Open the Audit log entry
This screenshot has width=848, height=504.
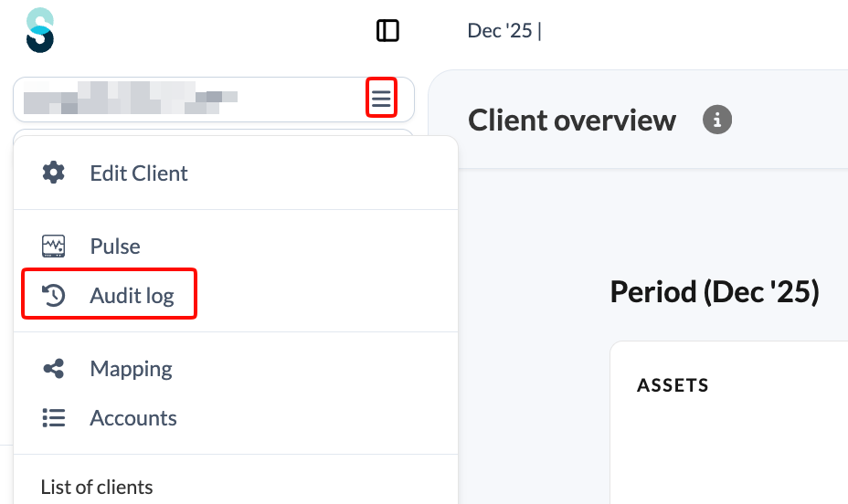(x=132, y=296)
